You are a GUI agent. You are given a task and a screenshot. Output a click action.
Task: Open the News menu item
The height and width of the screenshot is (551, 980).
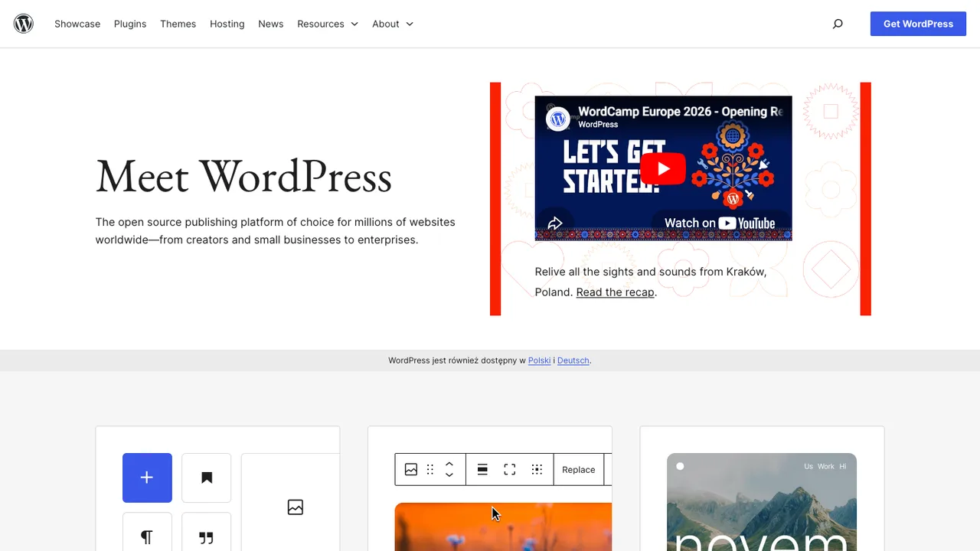271,24
